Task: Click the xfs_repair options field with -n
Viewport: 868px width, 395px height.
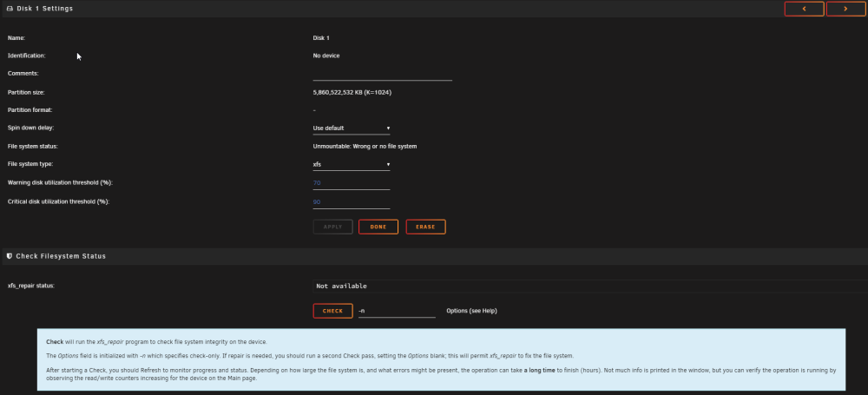Action: click(x=397, y=311)
